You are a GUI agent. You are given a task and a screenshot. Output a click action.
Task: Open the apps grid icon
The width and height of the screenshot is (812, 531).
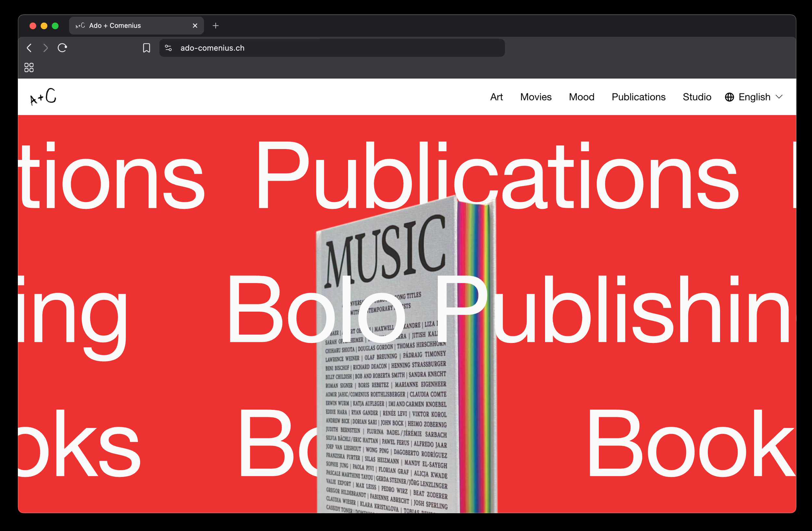coord(29,68)
